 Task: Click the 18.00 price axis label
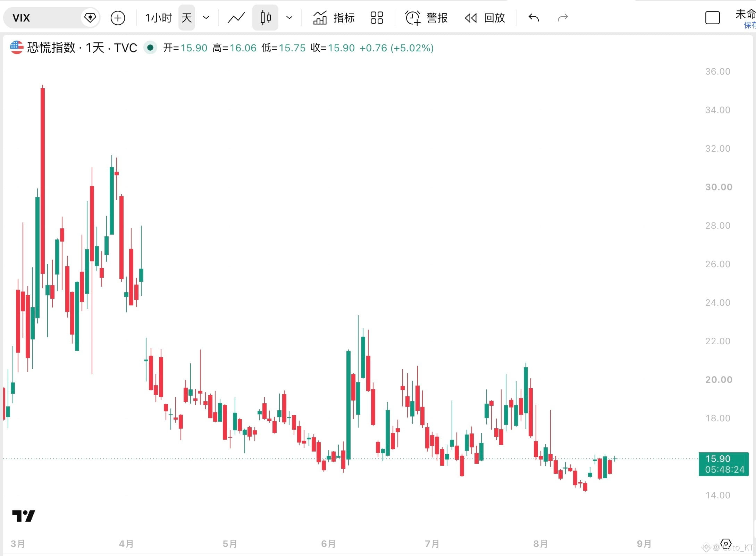click(x=718, y=418)
